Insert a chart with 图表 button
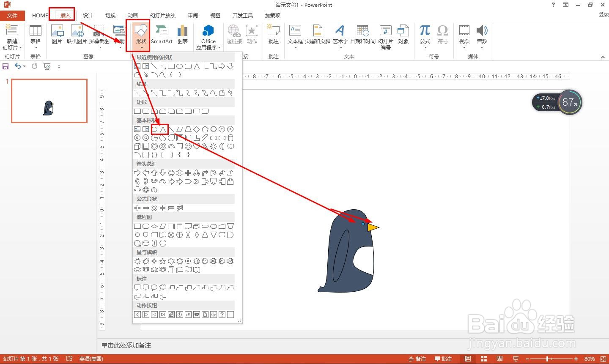The image size is (609, 364). [x=183, y=34]
